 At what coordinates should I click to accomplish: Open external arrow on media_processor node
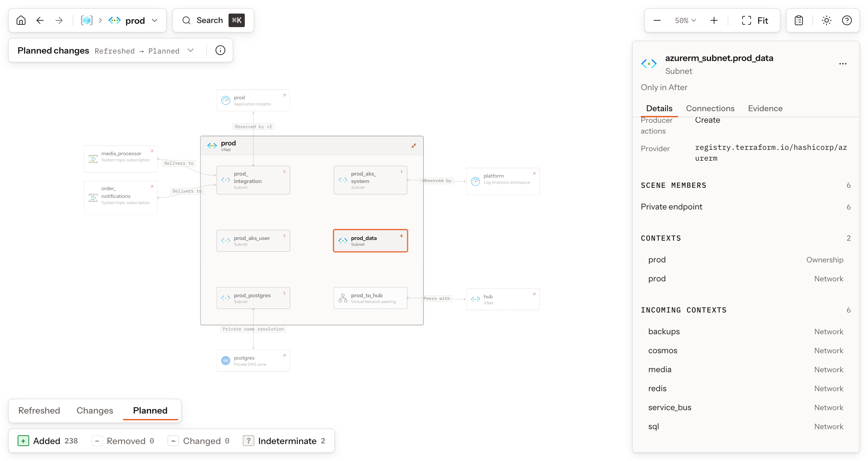point(152,152)
